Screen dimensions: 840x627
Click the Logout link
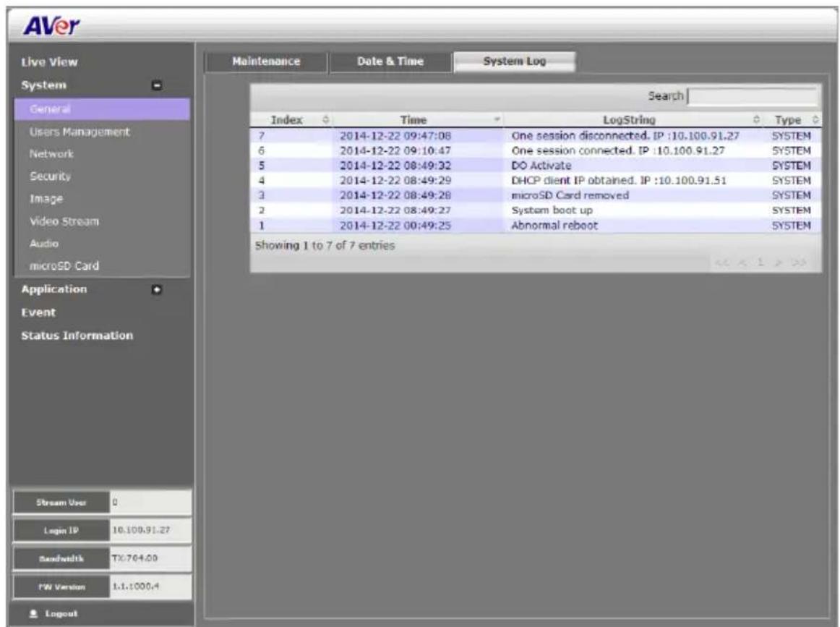tap(61, 613)
